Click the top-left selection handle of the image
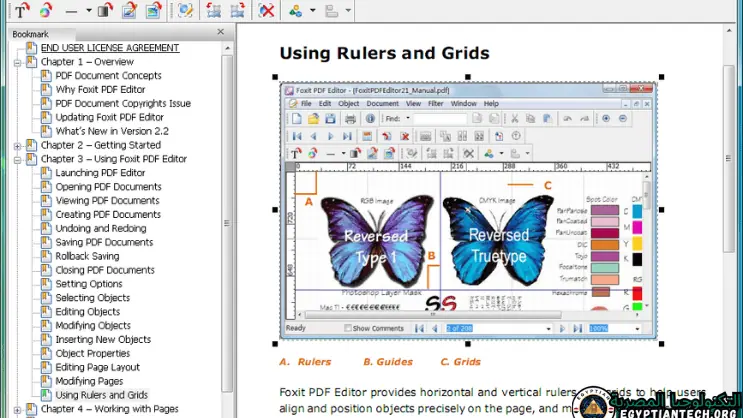This screenshot has height=418, width=743. click(275, 77)
